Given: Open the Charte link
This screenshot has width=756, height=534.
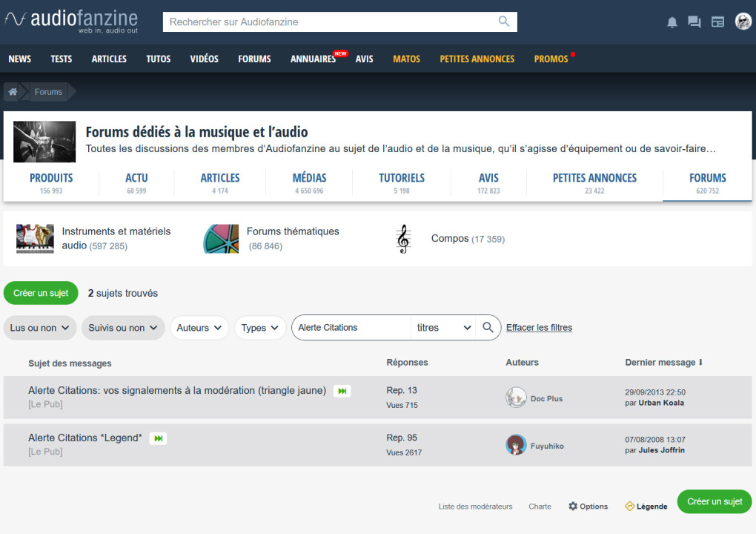Looking at the screenshot, I should pos(540,507).
